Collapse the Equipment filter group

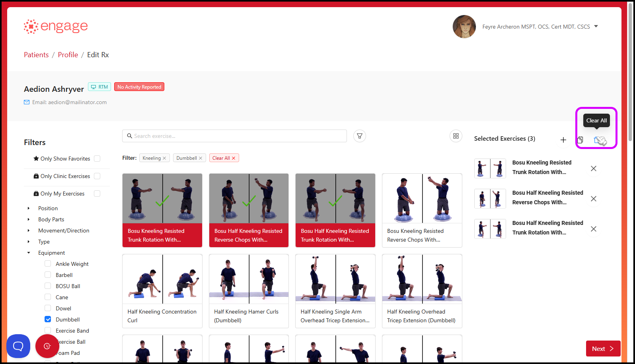[x=28, y=253]
